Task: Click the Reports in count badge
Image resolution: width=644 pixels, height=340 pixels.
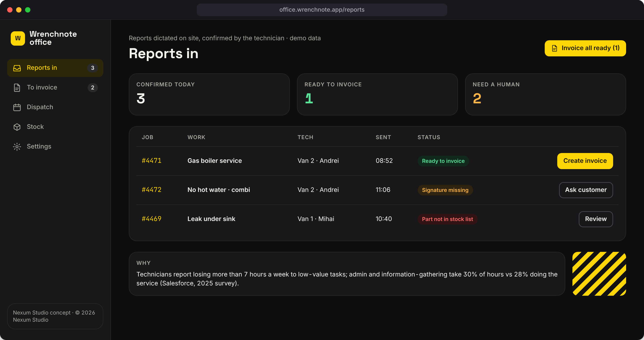Action: pos(93,68)
